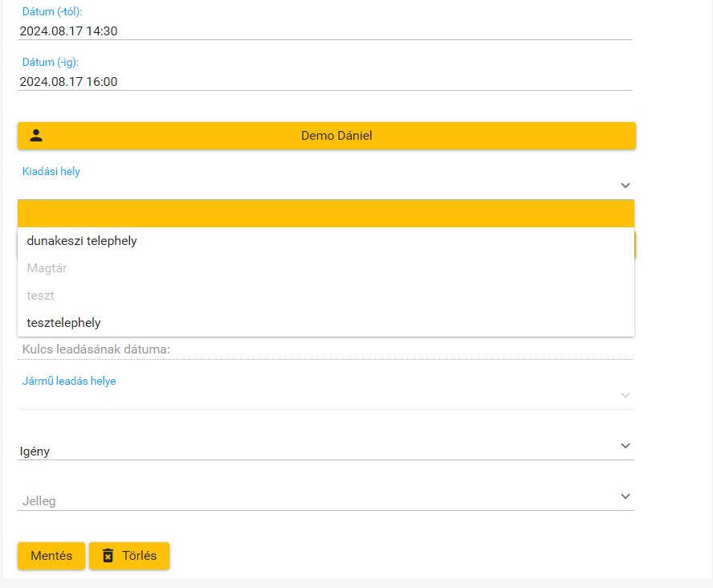Pick the teszt list entry
This screenshot has height=588, width=713.
click(x=40, y=296)
